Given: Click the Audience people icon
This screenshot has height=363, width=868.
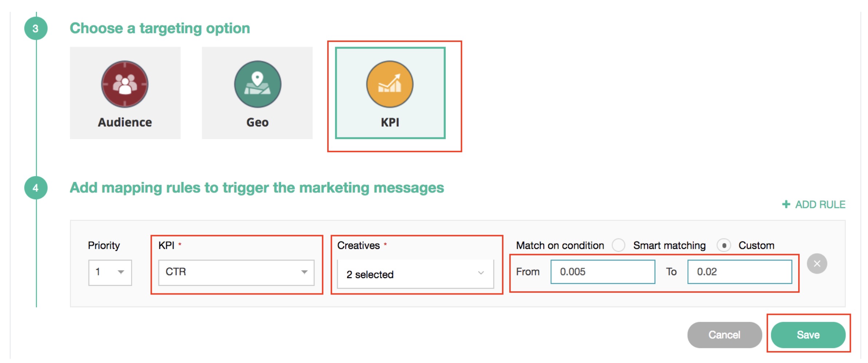Looking at the screenshot, I should [x=125, y=84].
